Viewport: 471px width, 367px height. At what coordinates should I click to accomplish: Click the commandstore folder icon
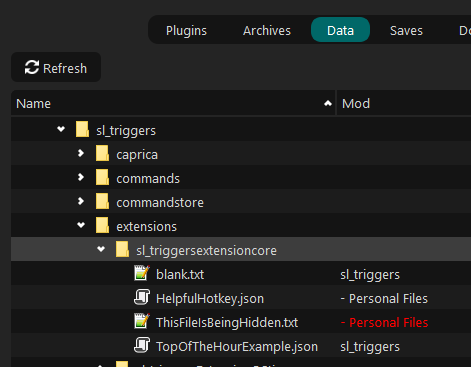click(102, 201)
